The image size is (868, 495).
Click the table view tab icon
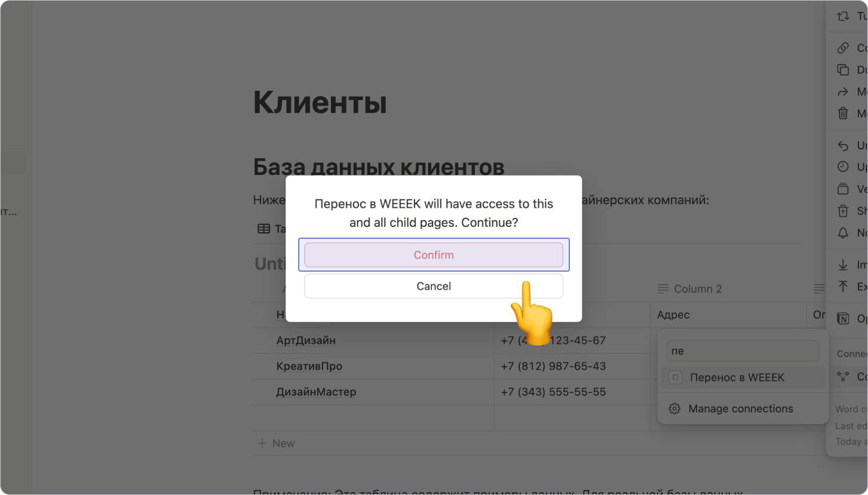(x=263, y=229)
